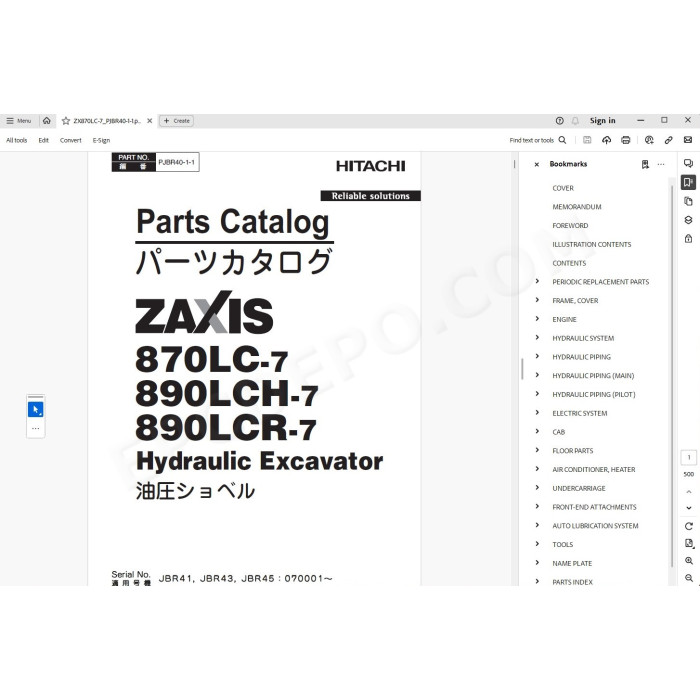The image size is (700, 700).
Task: Expand UNDERCARRIAGE bookmark
Action: [x=537, y=488]
